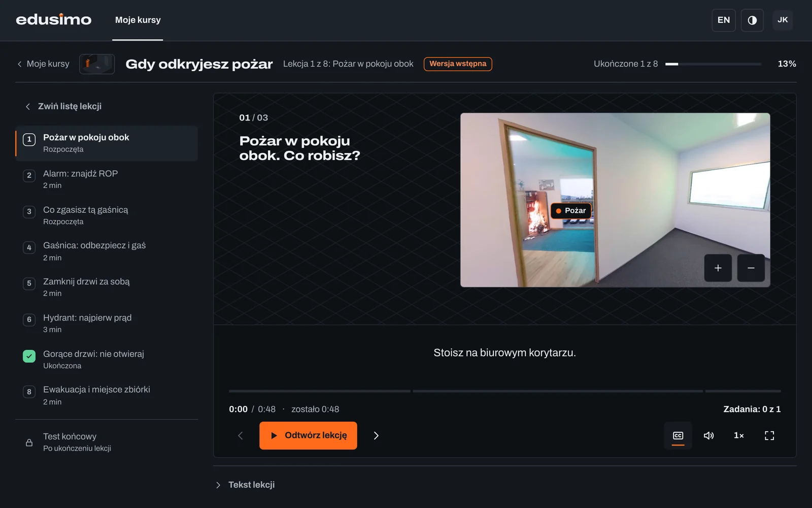Open lesson 2 Alarm: znajdź ROP

107,179
